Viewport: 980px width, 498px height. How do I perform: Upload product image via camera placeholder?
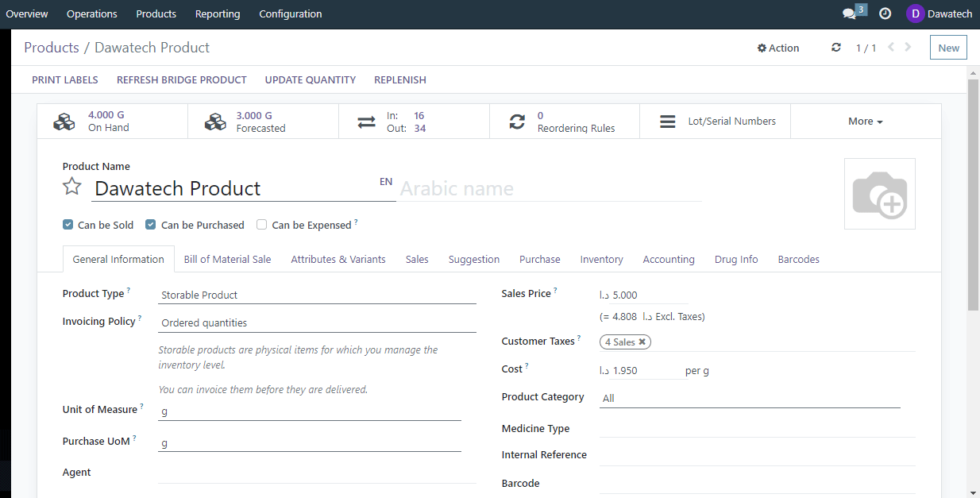pos(879,194)
